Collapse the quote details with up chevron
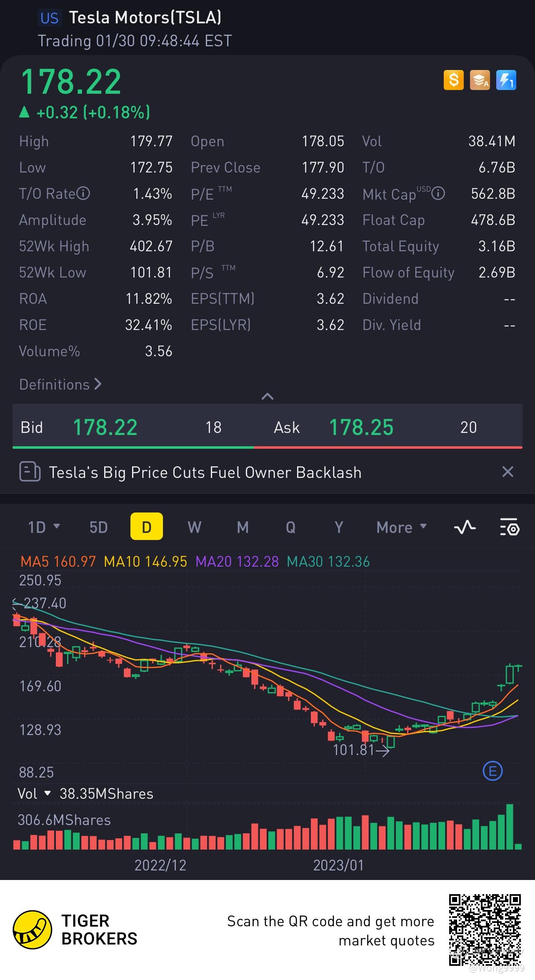The image size is (535, 980). 267,396
